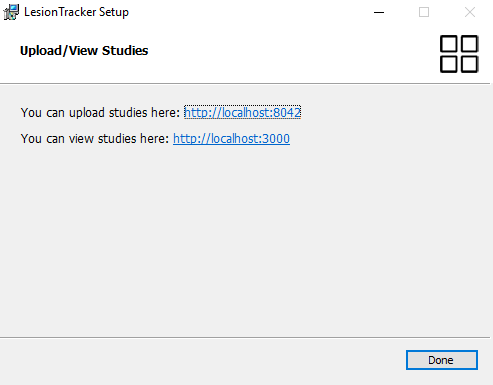
Task: Click the grayed-out maximize button
Action: tap(424, 12)
